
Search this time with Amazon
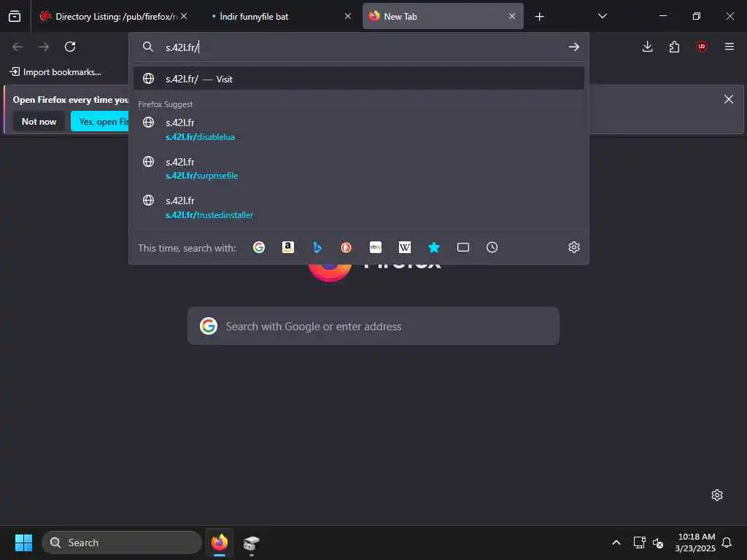pos(287,247)
